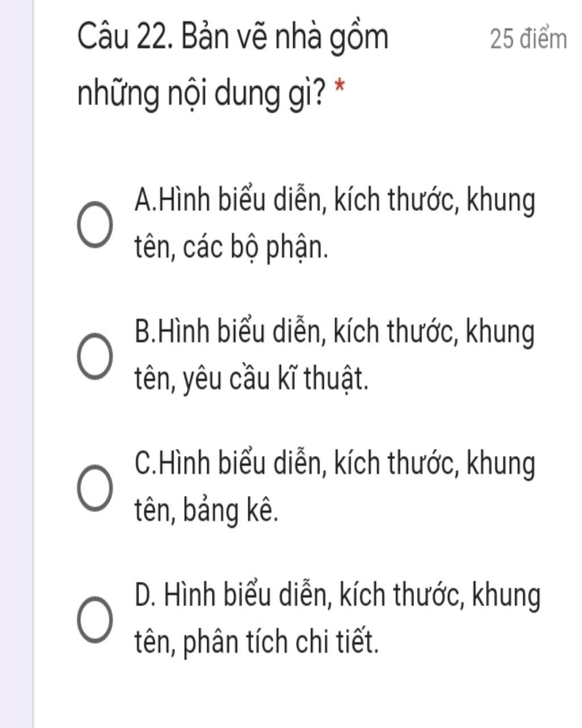Click the "25 điểm" points label

[528, 40]
